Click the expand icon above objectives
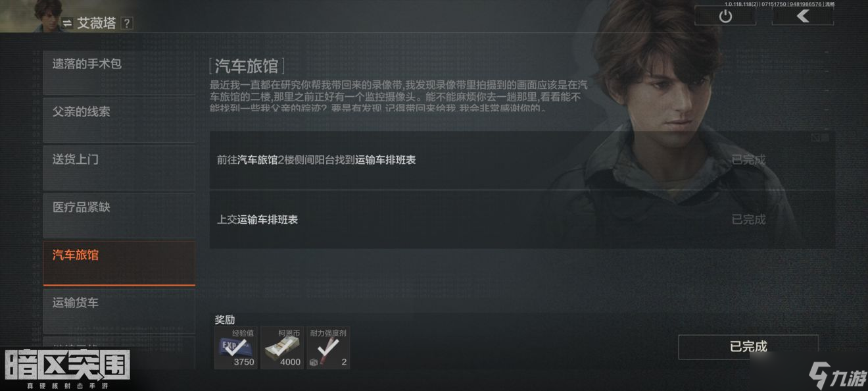This screenshot has height=391, width=868. (x=816, y=137)
